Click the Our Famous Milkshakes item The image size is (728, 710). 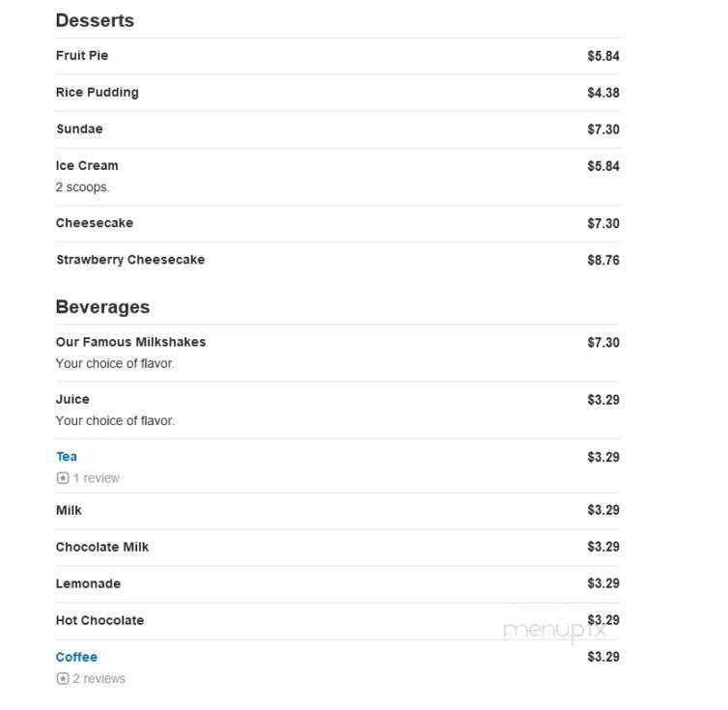(130, 342)
